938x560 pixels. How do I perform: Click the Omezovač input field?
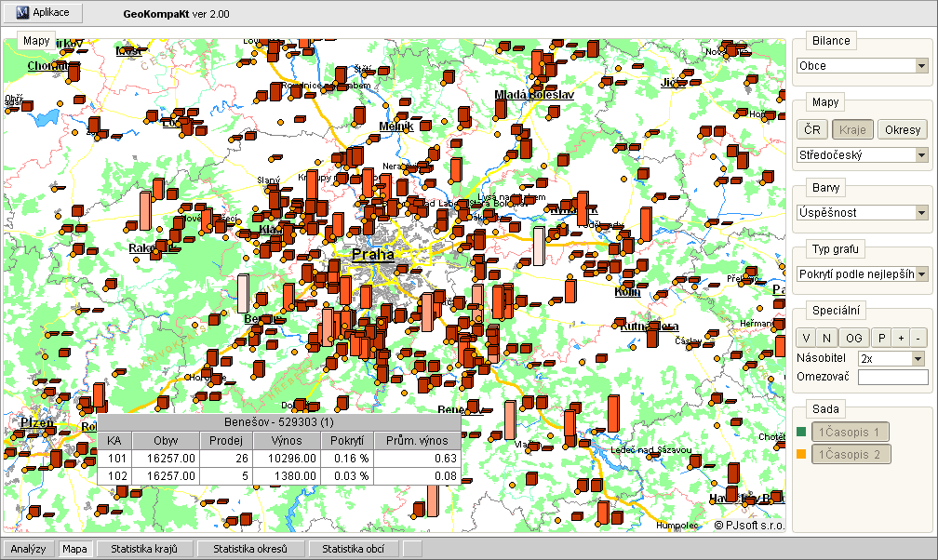pyautogui.click(x=892, y=378)
